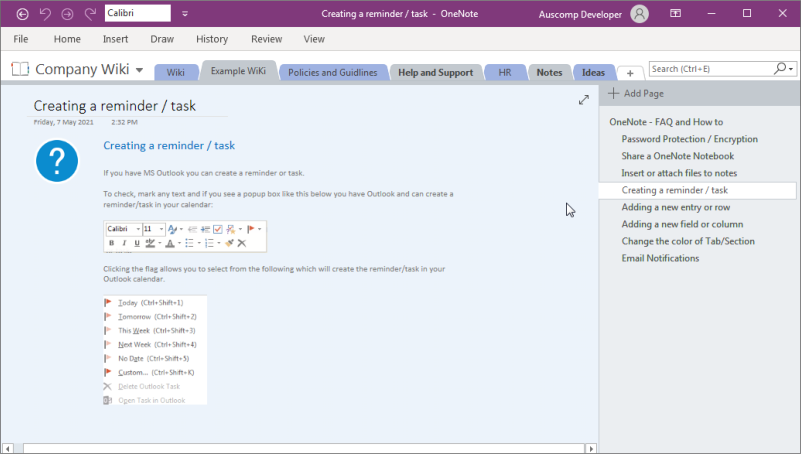Switch to the Ideas section tab
Image resolution: width=801 pixels, height=454 pixels.
[x=593, y=73]
